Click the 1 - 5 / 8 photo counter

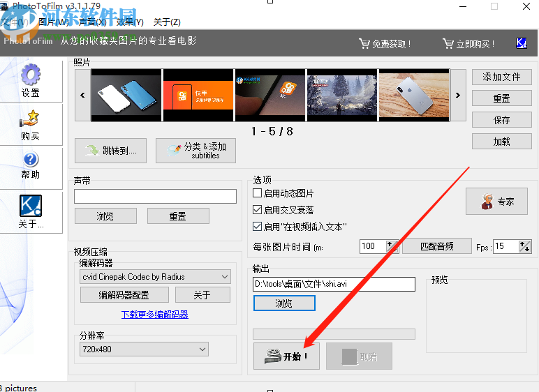click(272, 131)
